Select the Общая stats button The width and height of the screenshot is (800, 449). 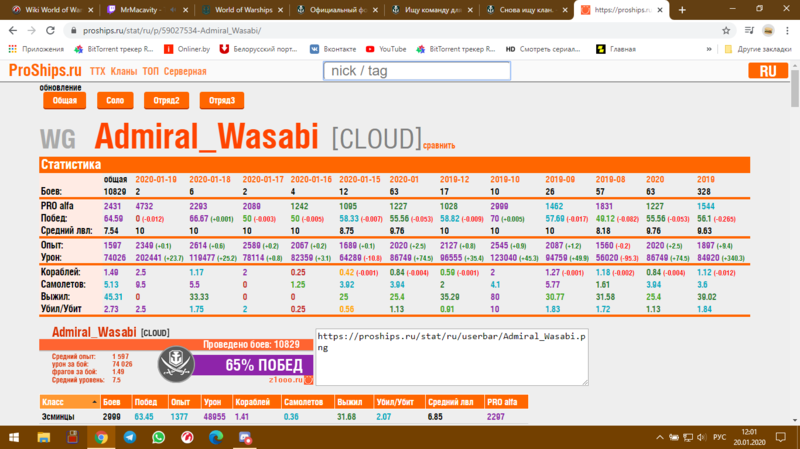[65, 101]
